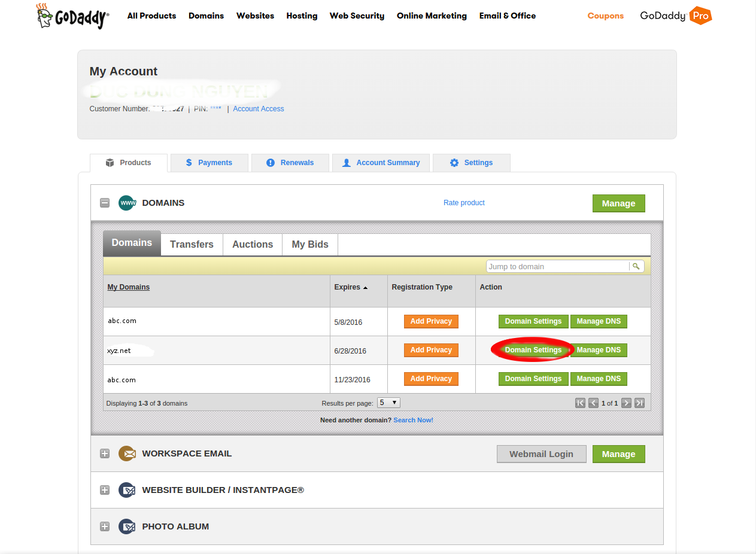756x554 pixels.
Task: Expand the PHOTO ALBUM section
Action: tap(105, 526)
